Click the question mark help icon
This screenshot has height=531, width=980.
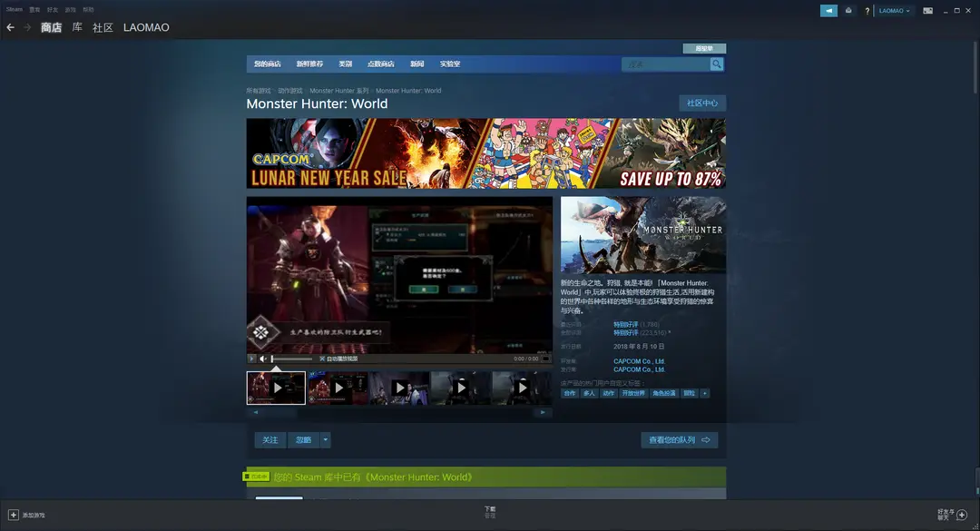coord(867,11)
